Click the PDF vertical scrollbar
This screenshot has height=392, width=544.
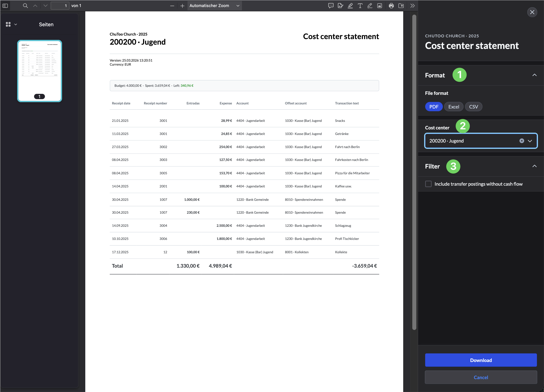click(414, 172)
